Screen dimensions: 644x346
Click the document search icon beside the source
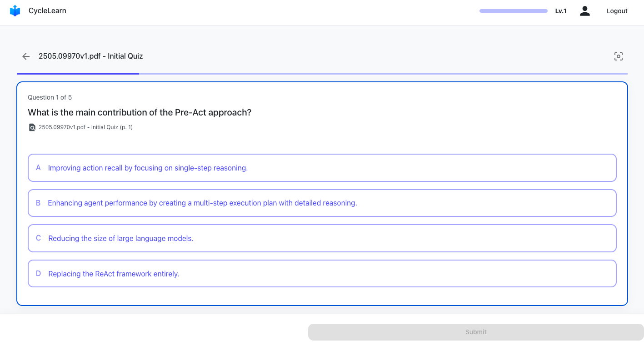(x=32, y=127)
